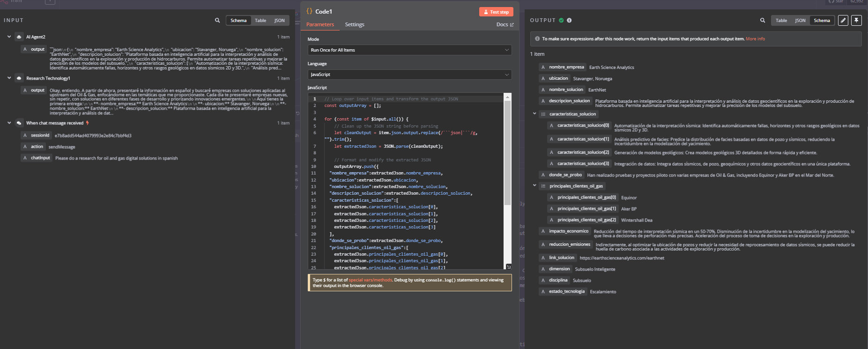Click the type icon of nombre_empresa field

click(x=543, y=67)
